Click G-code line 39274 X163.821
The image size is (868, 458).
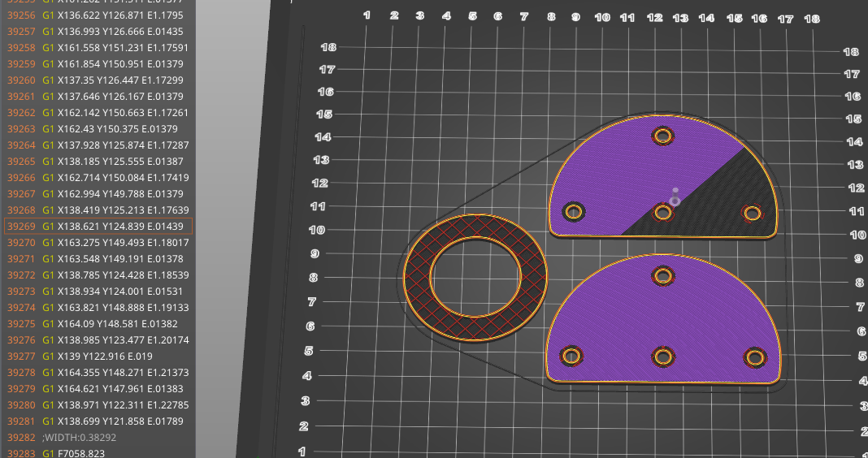98,307
